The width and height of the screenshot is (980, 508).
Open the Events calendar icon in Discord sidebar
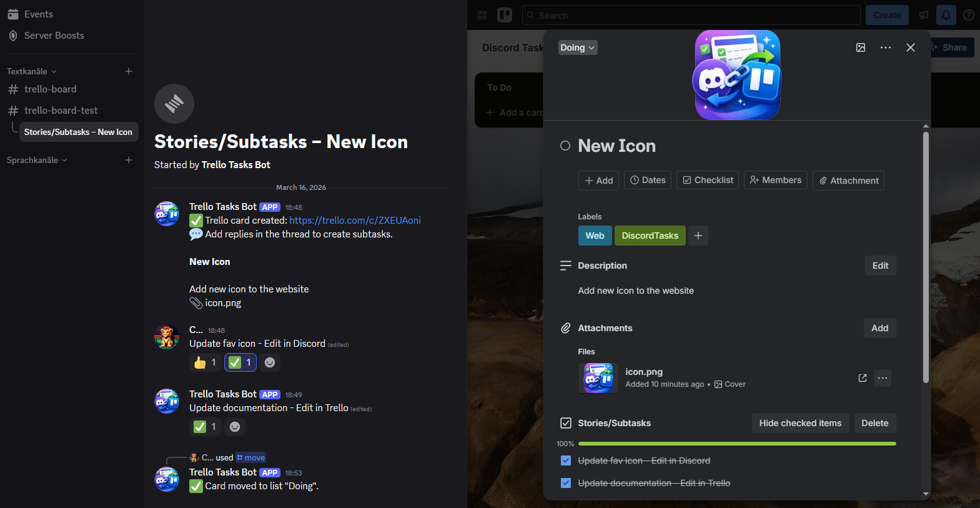[13, 14]
